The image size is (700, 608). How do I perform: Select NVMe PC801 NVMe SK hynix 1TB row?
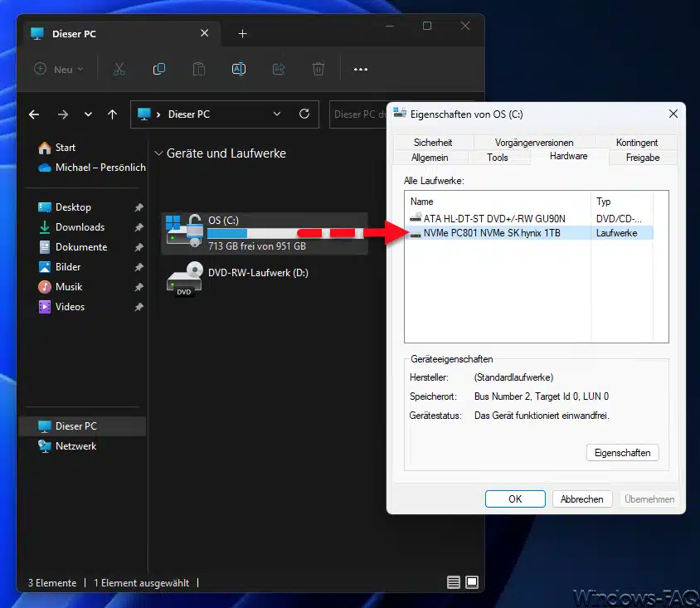coord(530,232)
